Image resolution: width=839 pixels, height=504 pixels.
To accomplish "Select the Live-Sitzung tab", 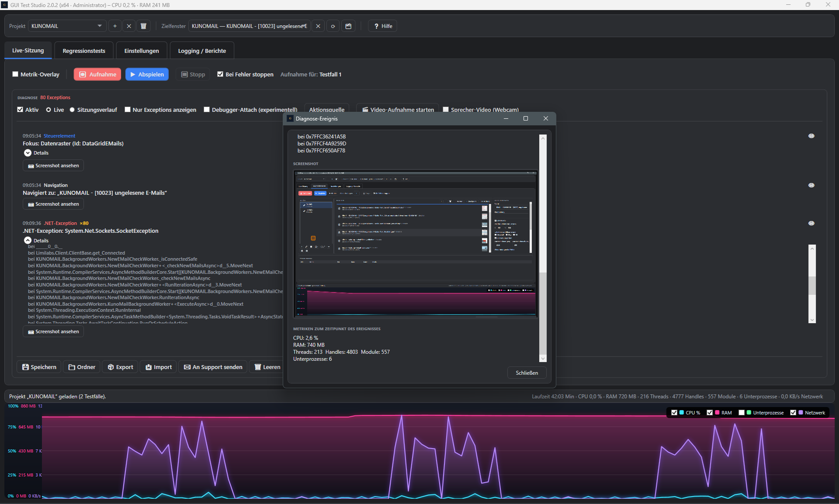I will point(28,51).
